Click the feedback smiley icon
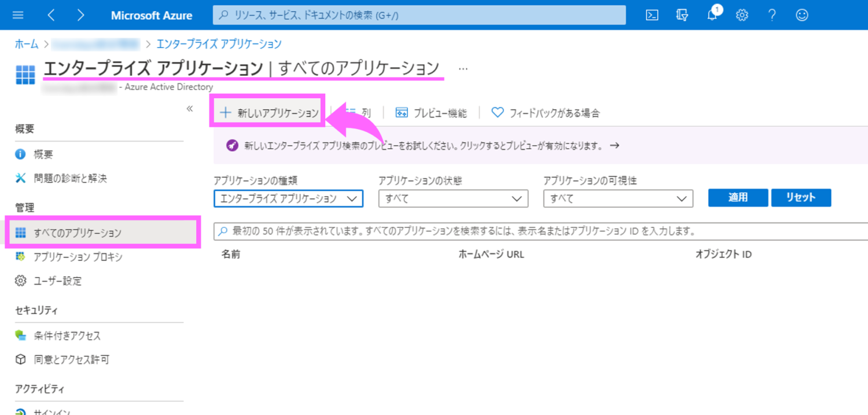This screenshot has height=415, width=868. 802,16
